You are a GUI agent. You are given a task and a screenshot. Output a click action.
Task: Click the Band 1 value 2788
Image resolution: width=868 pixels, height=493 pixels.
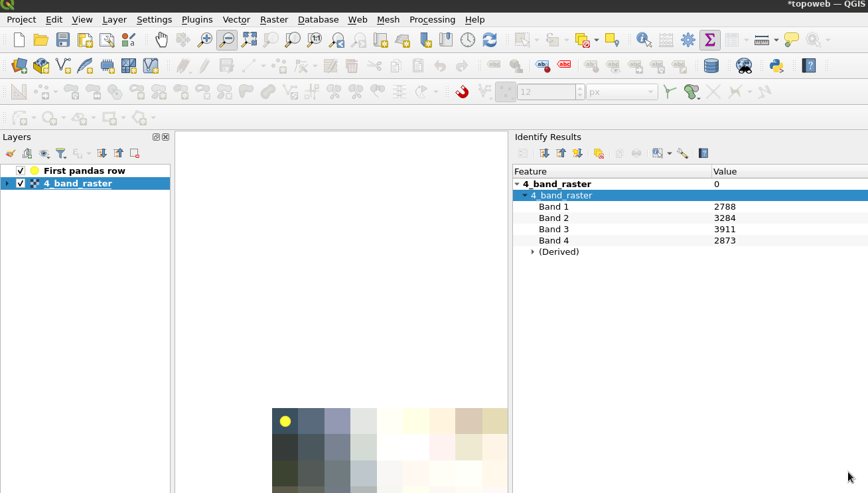(x=725, y=206)
